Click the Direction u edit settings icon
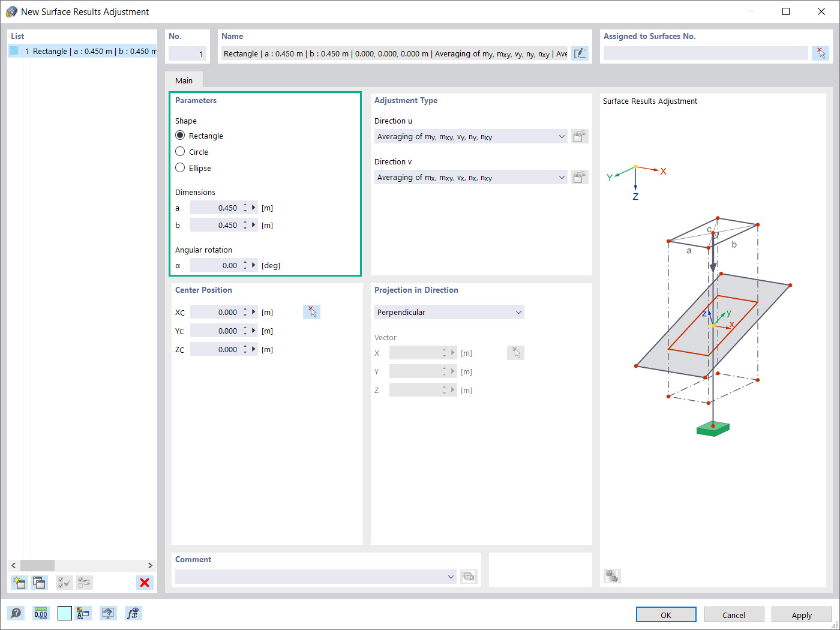This screenshot has height=630, width=840. (x=580, y=137)
